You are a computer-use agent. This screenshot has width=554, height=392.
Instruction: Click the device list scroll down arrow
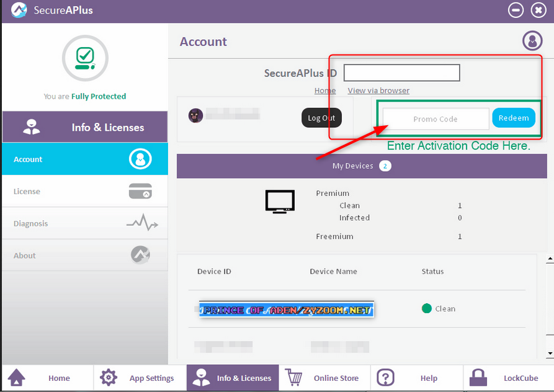(x=550, y=353)
